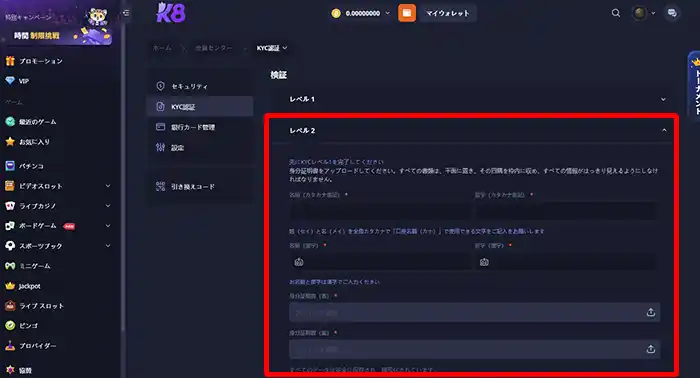Open the マイウォレット button
The image size is (700, 378).
tap(447, 13)
